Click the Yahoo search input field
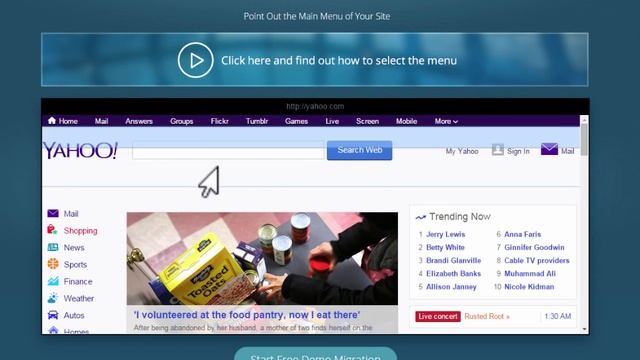 228,151
